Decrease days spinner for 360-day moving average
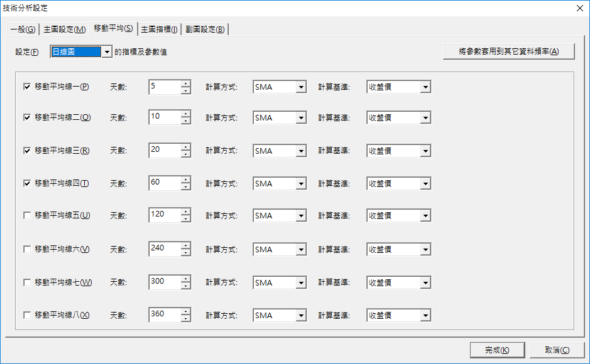The width and height of the screenshot is (590, 364). click(185, 319)
